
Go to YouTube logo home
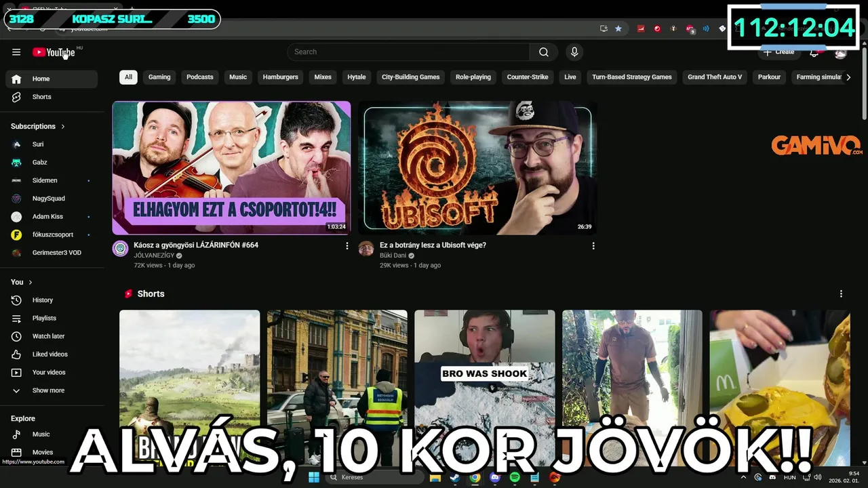point(54,52)
